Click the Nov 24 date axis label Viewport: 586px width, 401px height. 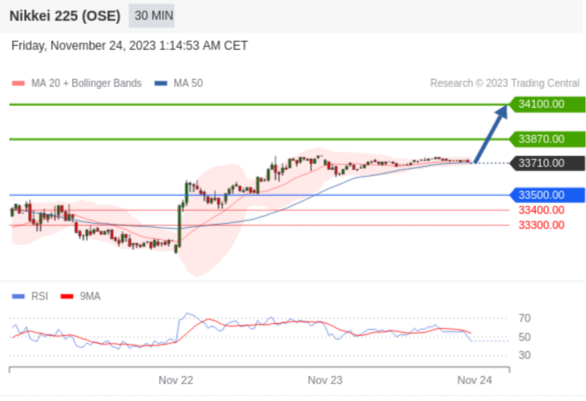click(475, 380)
